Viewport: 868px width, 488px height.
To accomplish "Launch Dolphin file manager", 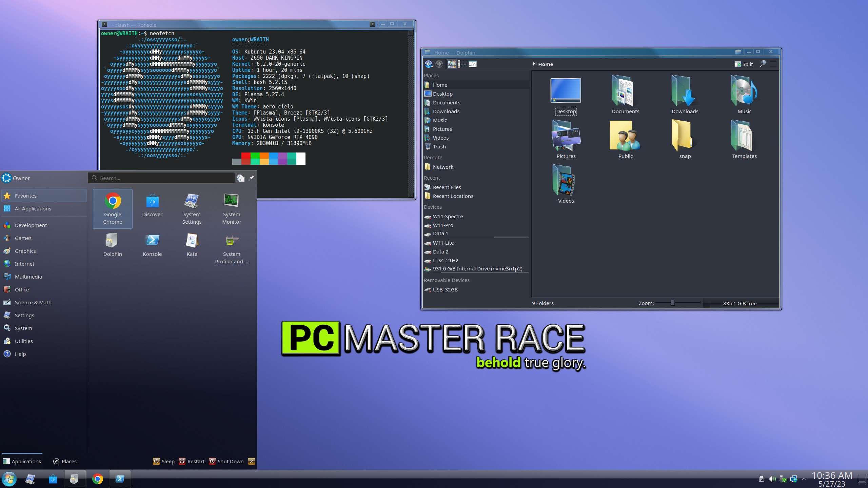I will [x=112, y=244].
